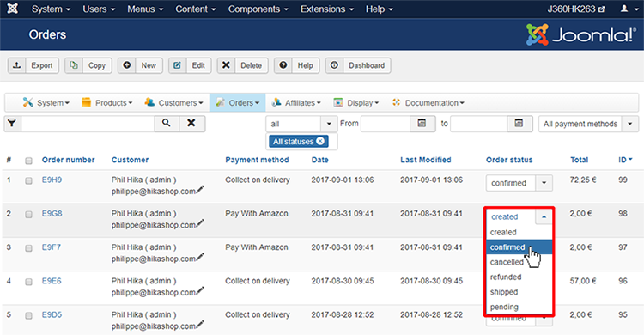Image resolution: width=644 pixels, height=335 pixels.
Task: Open the Components top menu
Action: pos(258,9)
